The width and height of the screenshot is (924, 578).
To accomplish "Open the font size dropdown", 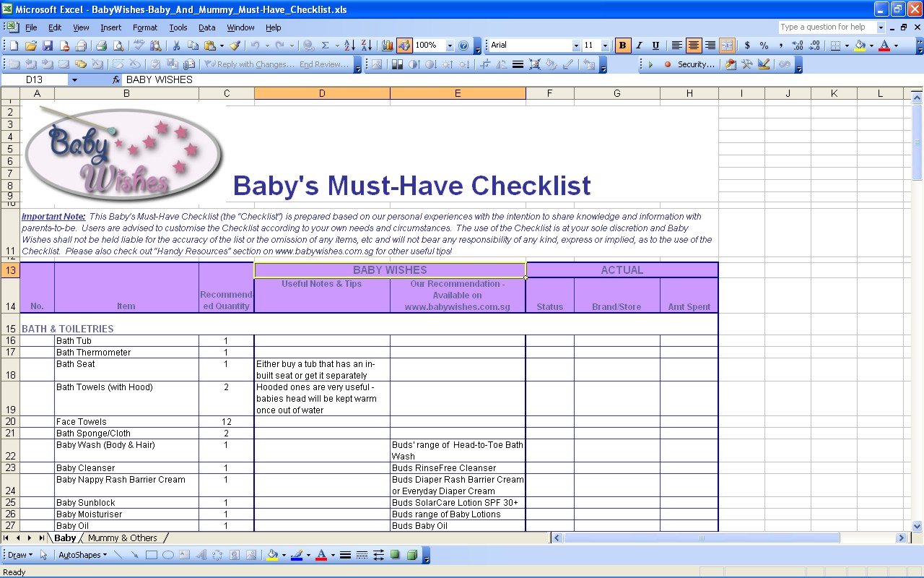I will point(605,46).
